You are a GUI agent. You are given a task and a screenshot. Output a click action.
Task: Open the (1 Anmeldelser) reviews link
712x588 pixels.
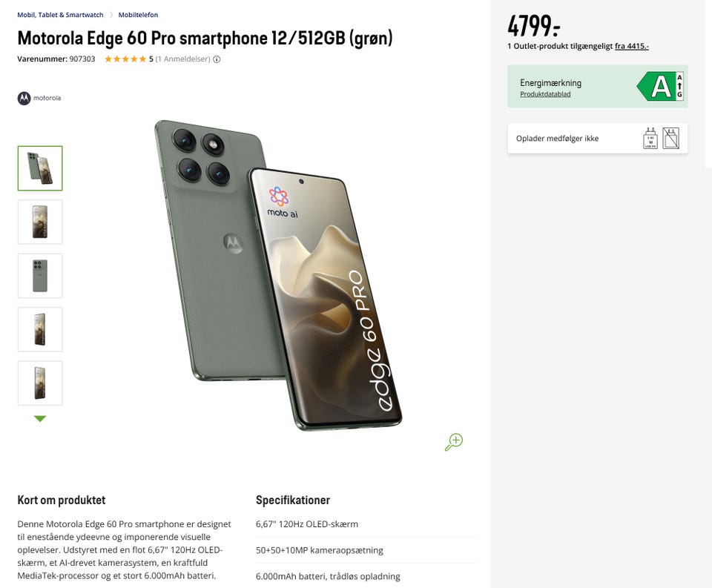182,59
